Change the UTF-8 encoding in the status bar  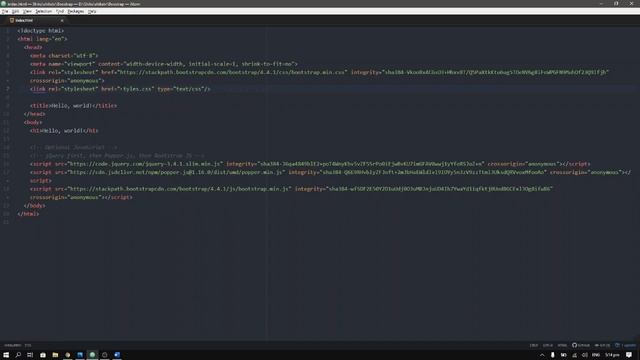(x=548, y=345)
